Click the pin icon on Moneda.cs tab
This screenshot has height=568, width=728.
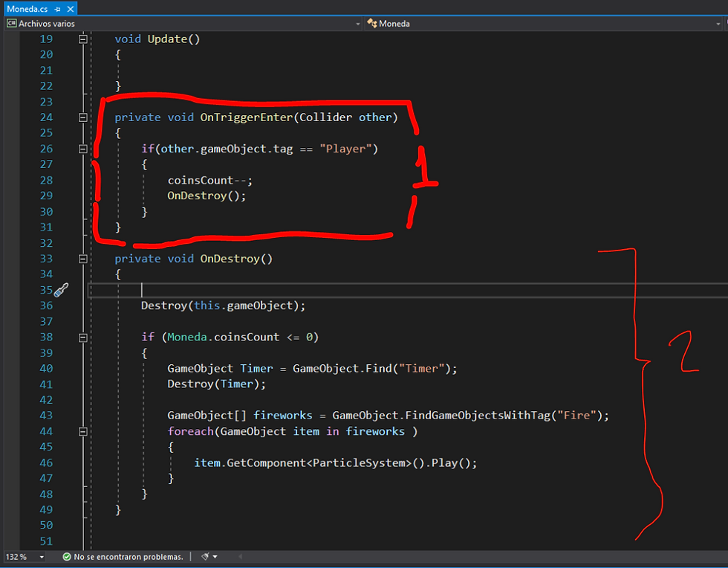58,9
